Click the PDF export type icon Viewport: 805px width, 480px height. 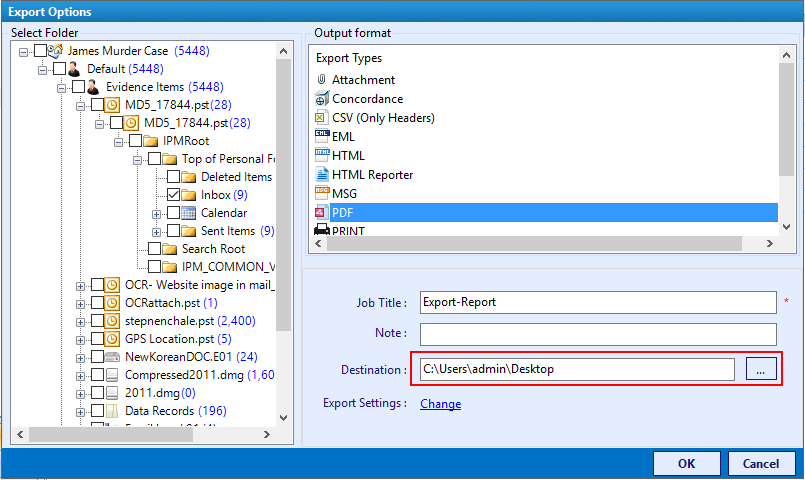(321, 213)
